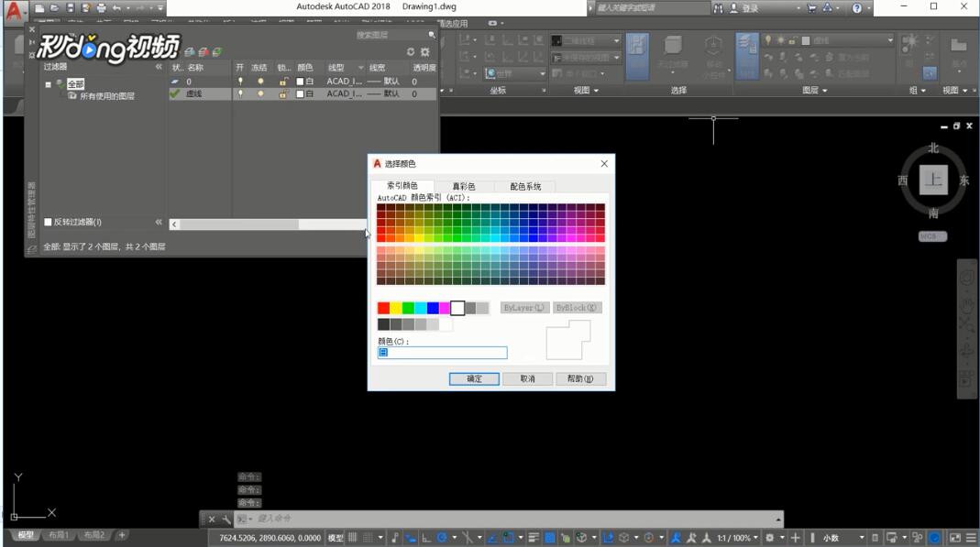Open the units 小数 dropdown in status bar
Image resolution: width=980 pixels, height=547 pixels.
(861, 538)
